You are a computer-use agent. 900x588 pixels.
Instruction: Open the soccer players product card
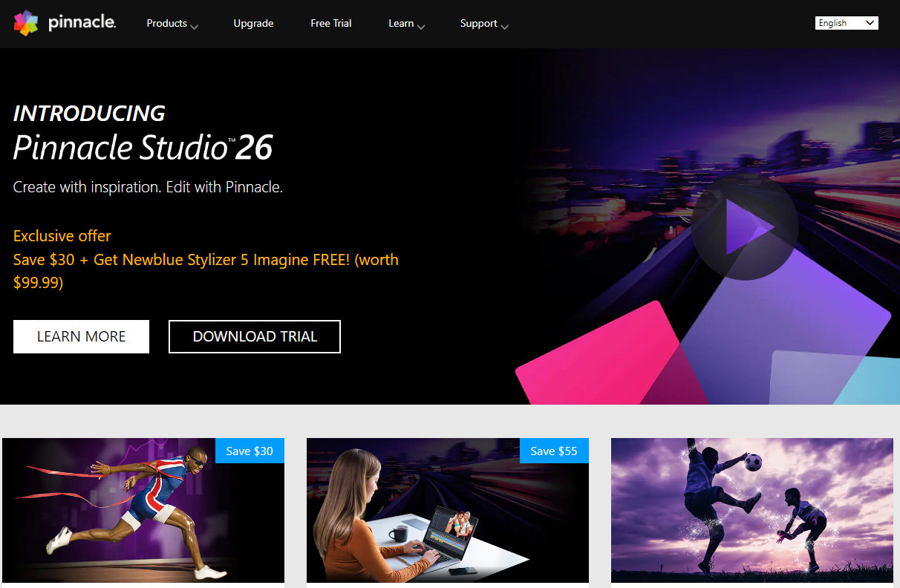[752, 510]
